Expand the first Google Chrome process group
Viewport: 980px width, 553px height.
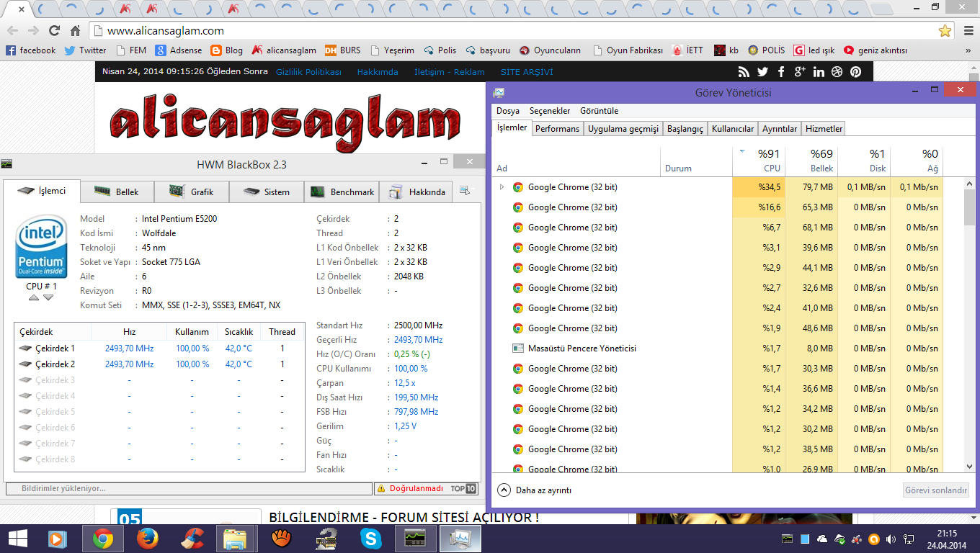click(502, 187)
